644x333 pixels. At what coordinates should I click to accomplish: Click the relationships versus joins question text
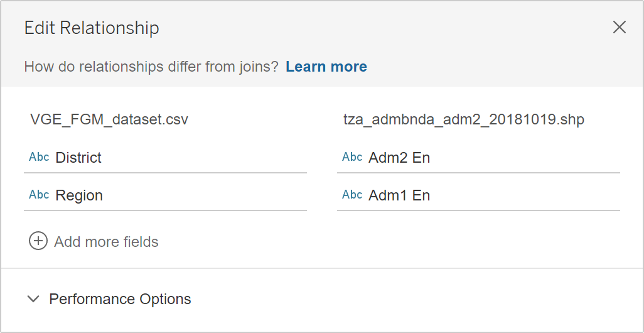pyautogui.click(x=151, y=67)
